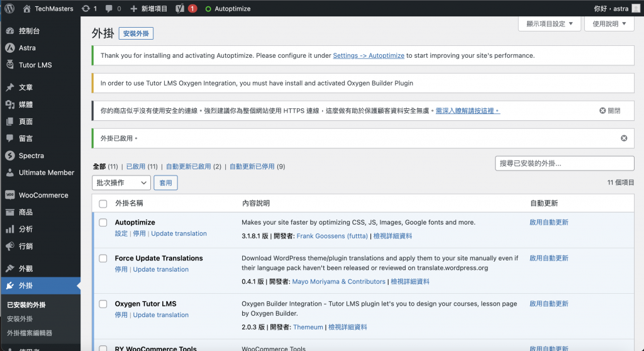This screenshot has height=351, width=644.
Task: Click the 文章 pin icon
Action: (10, 87)
